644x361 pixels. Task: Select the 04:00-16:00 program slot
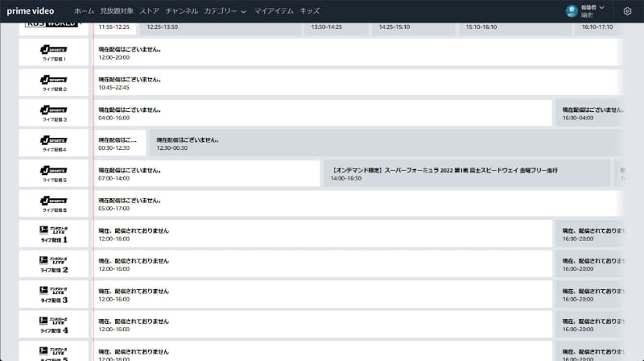point(323,113)
